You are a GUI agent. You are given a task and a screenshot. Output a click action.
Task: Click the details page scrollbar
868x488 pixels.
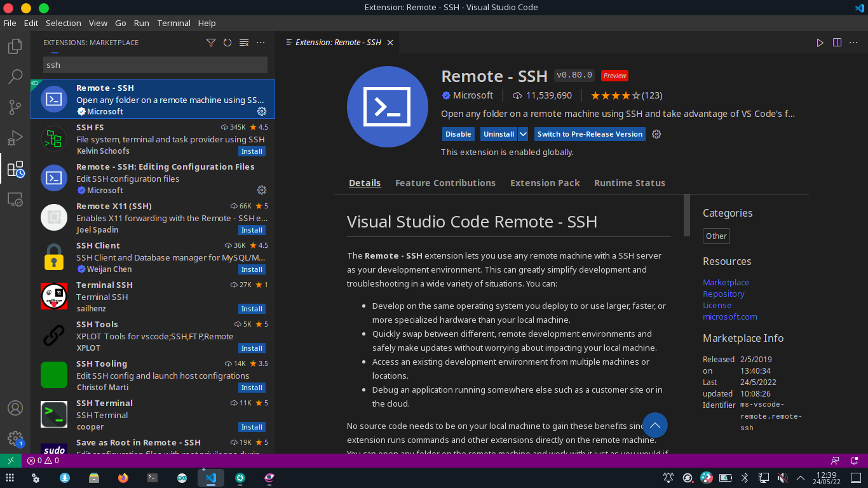686,215
